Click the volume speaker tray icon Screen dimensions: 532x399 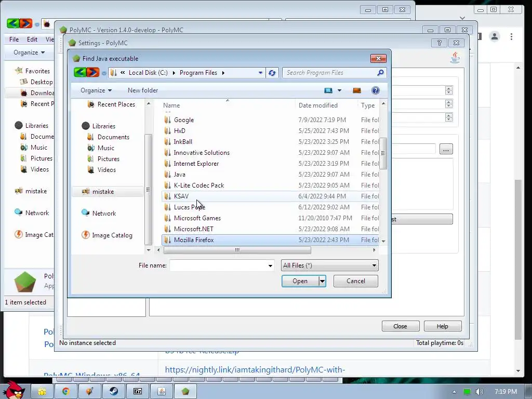[480, 392]
